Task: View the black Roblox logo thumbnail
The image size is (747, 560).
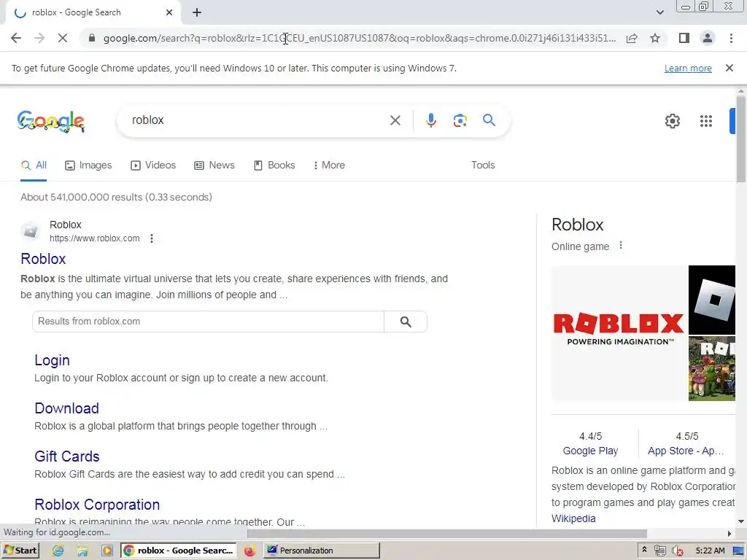Action: coord(712,300)
